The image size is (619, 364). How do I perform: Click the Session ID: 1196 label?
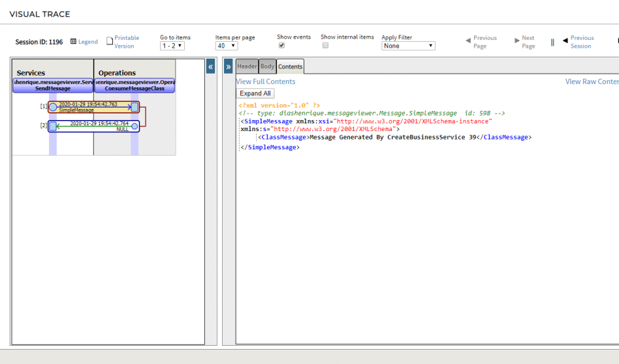click(x=39, y=42)
